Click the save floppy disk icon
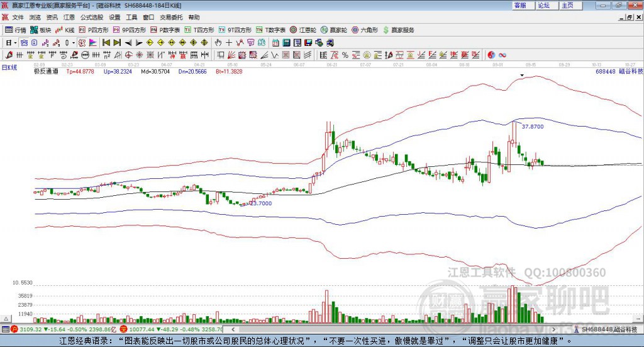Viewport: 644px width, 347px height. tap(308, 43)
